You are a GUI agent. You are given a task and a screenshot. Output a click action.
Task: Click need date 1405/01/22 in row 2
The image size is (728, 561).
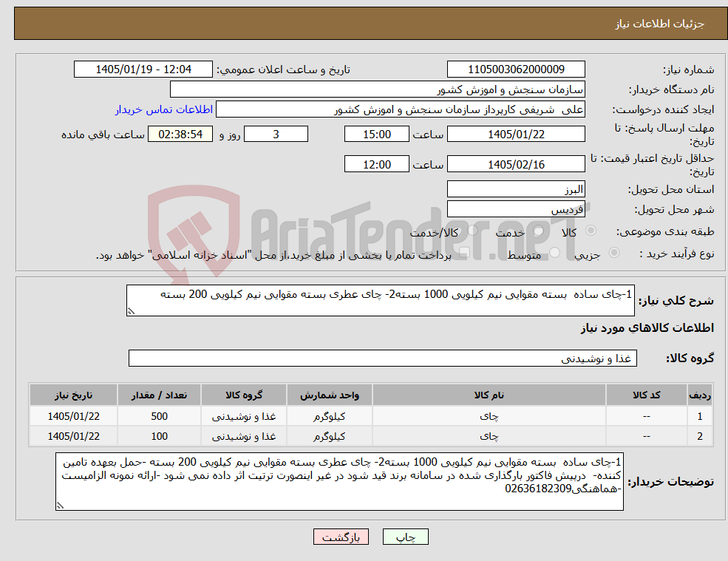pos(73,436)
